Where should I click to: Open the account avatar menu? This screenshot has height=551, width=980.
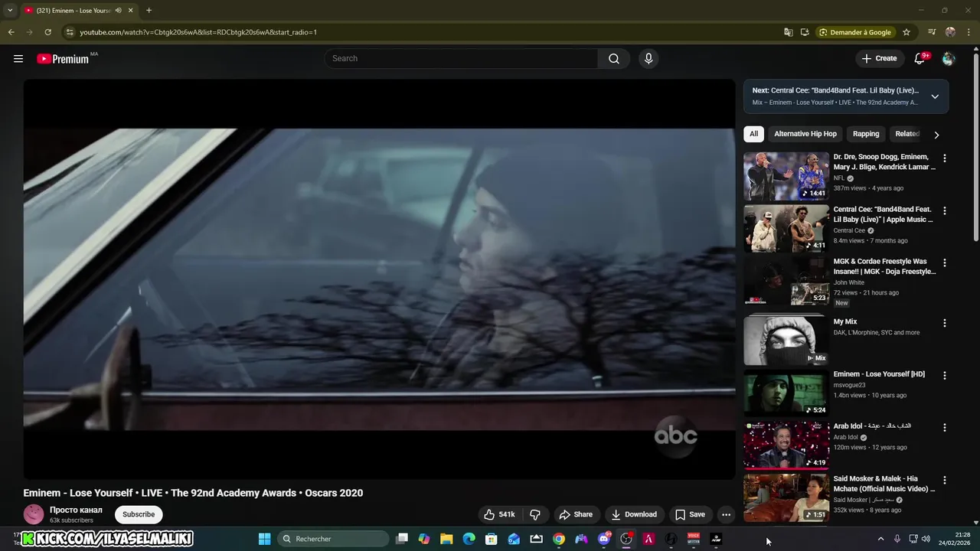pos(949,59)
